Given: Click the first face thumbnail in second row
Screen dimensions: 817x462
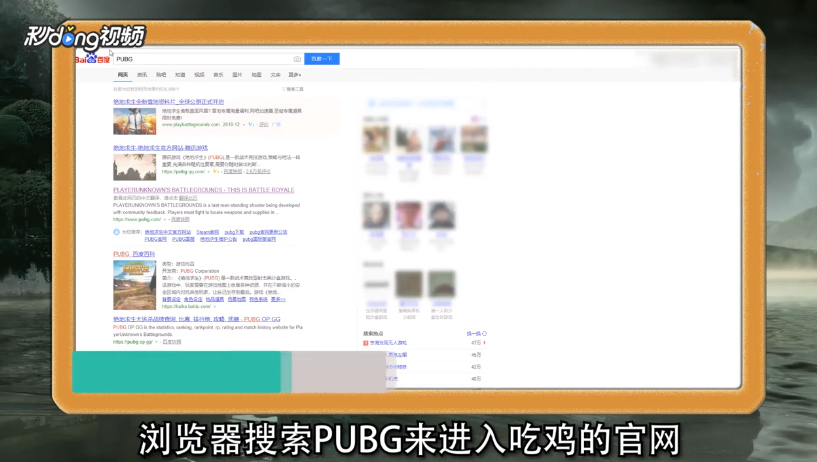Looking at the screenshot, I should point(376,215).
